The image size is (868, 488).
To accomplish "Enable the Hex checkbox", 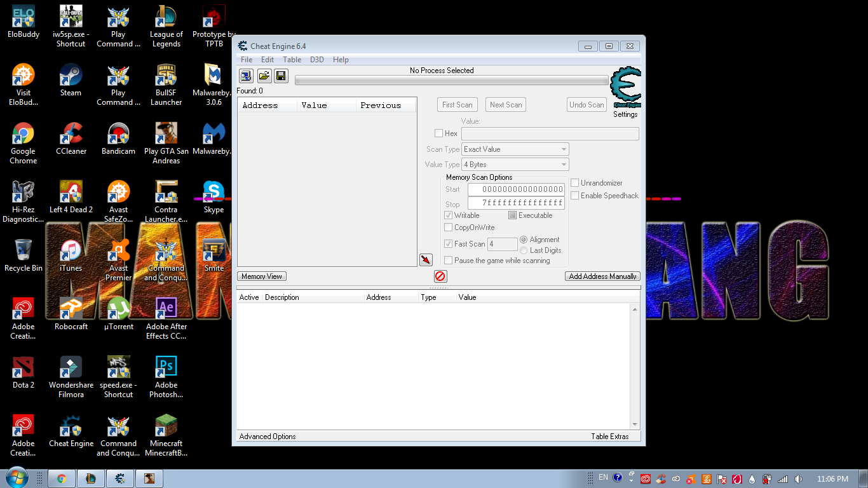I will pyautogui.click(x=438, y=133).
